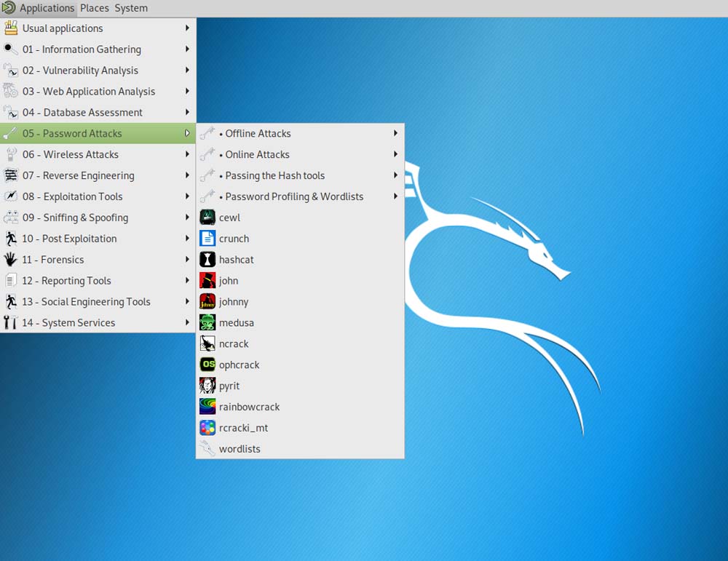Open medusa using its green icon
Viewport: 728px width, 561px height.
pos(207,323)
